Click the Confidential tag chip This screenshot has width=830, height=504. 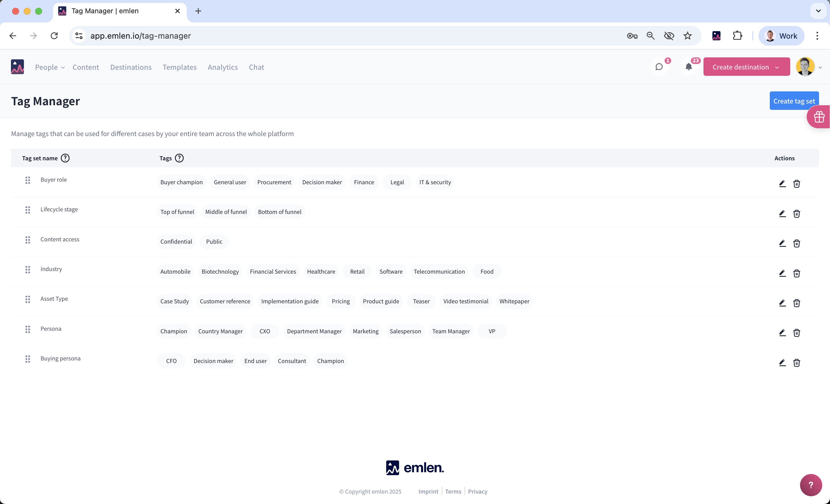tap(176, 242)
